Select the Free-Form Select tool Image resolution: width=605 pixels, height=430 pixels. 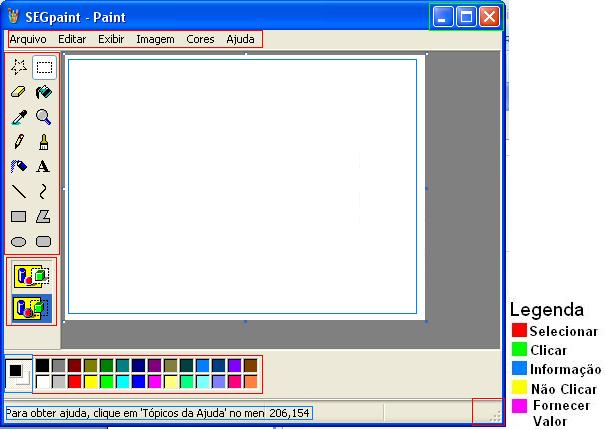(19, 67)
